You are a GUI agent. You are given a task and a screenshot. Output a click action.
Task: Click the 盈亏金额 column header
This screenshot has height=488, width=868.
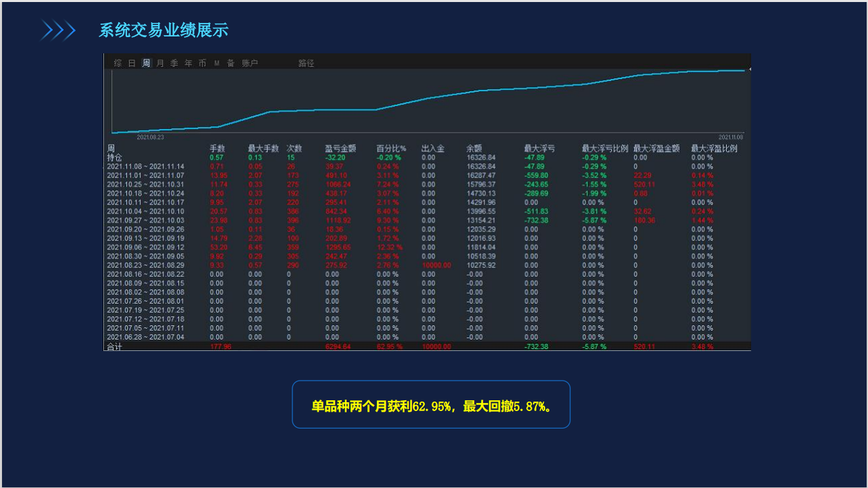(340, 148)
